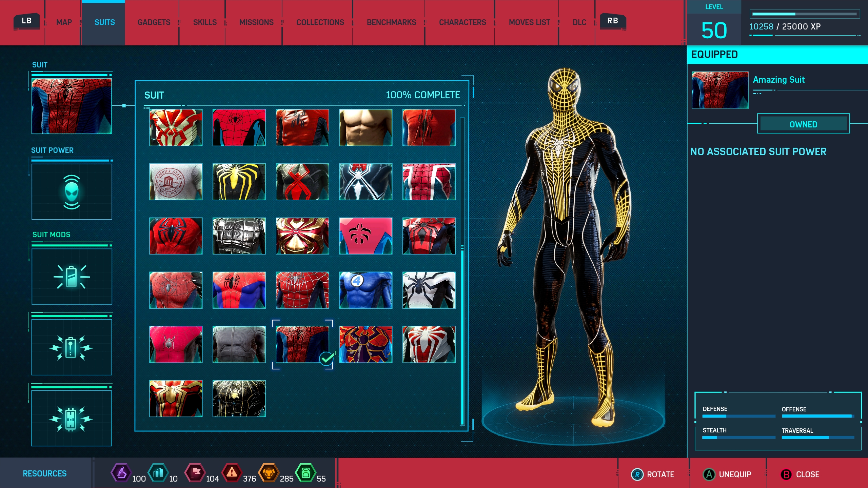868x488 pixels.
Task: Select the shirtless undies suit
Action: (x=366, y=127)
